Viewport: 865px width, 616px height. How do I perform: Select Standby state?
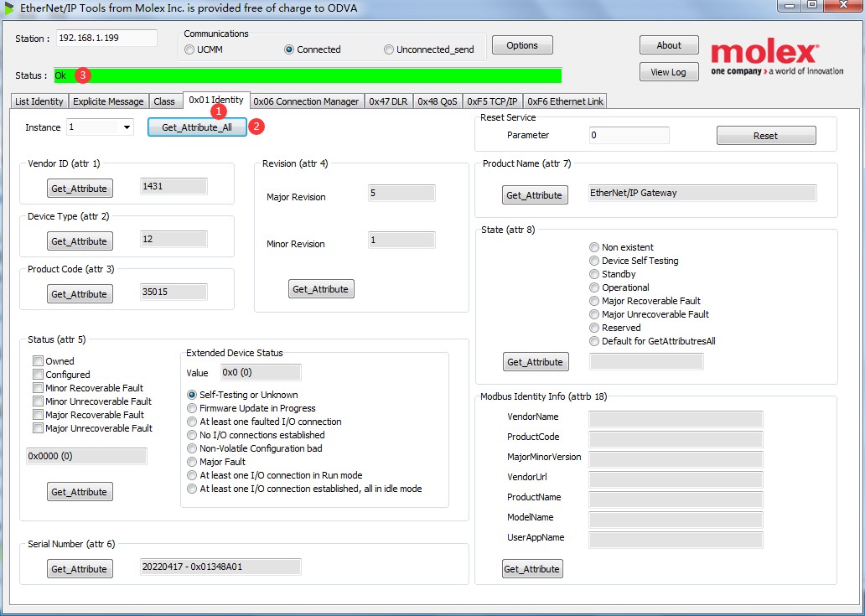(x=594, y=274)
